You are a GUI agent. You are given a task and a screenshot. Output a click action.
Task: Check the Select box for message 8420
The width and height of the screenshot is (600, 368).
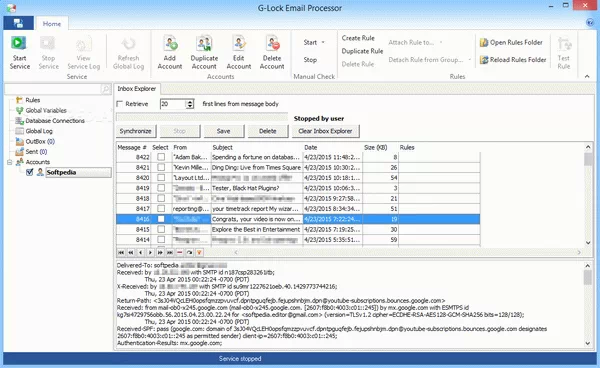[x=161, y=178]
